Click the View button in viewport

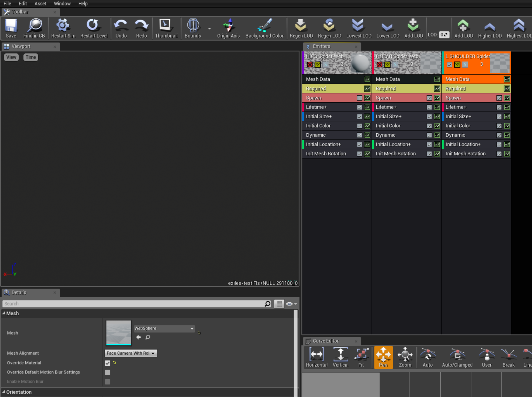tap(11, 57)
